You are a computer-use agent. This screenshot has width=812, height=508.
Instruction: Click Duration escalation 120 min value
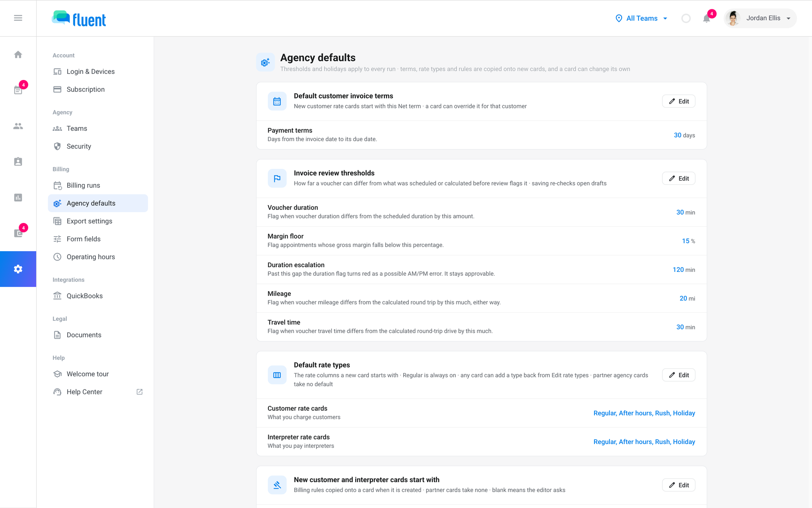[684, 270]
